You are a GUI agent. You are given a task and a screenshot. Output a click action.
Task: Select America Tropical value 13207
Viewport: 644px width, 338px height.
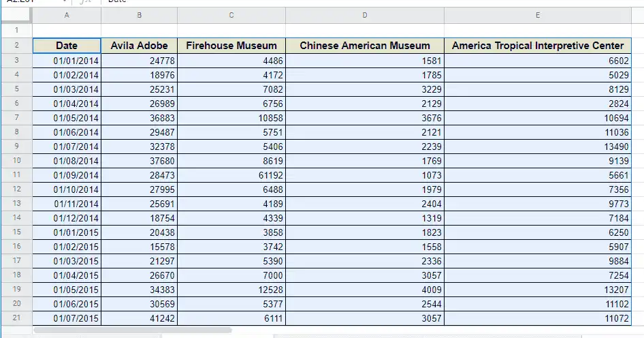coord(538,290)
